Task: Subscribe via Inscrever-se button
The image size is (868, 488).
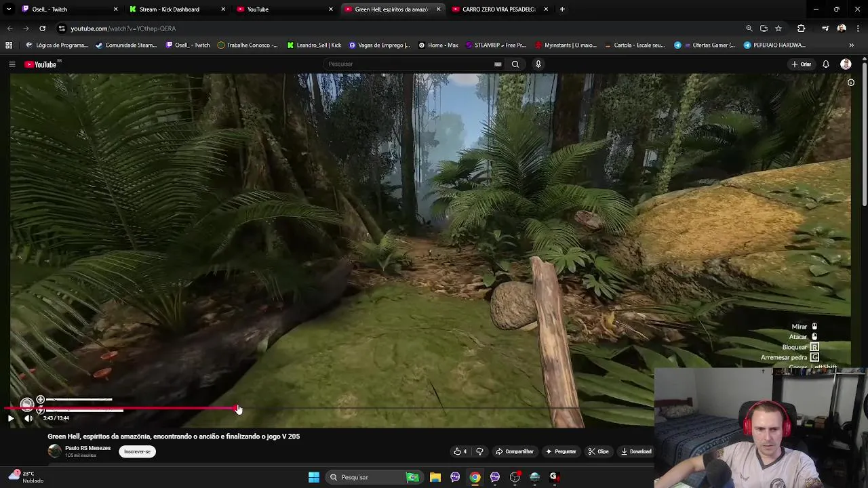Action: coord(137,451)
